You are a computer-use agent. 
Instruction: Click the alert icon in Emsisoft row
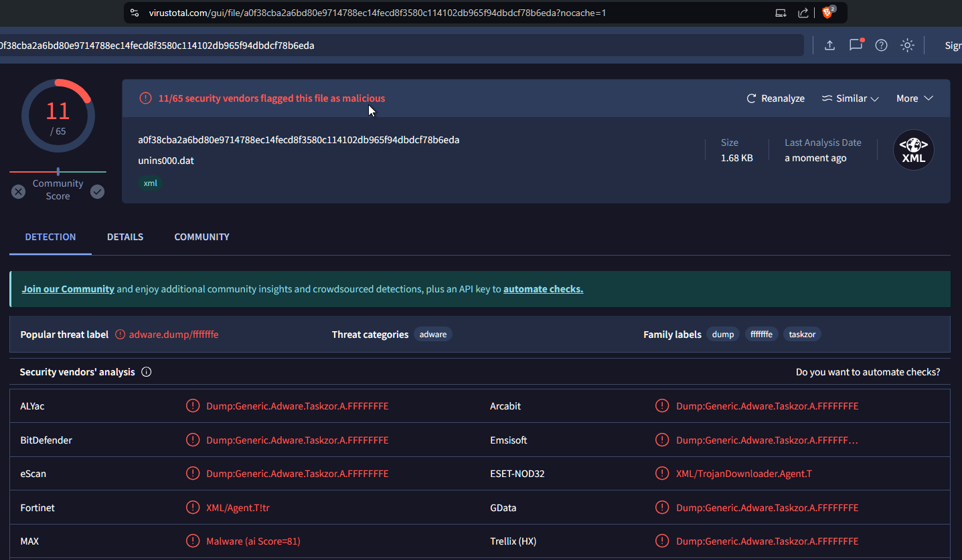tap(662, 440)
